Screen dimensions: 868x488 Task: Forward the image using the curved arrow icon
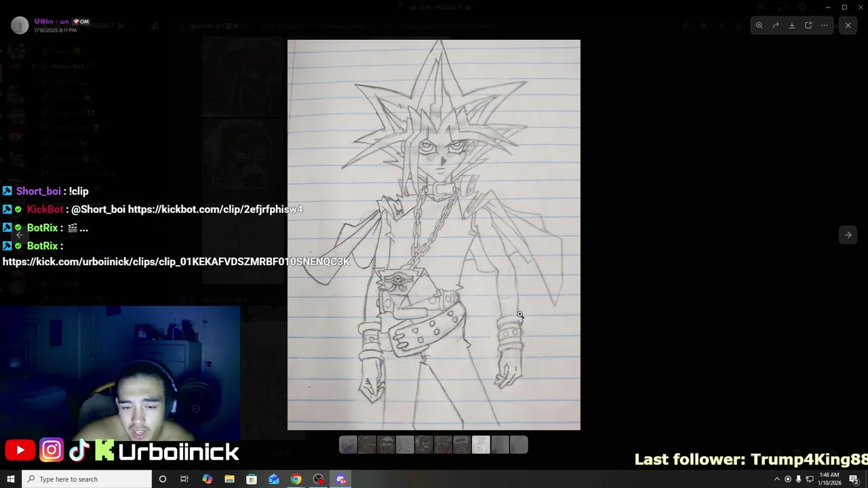(776, 25)
